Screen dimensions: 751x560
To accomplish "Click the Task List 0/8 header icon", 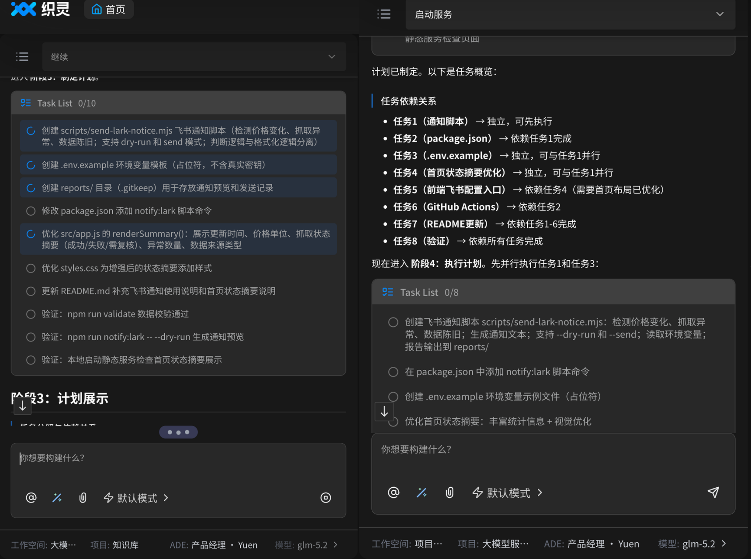I will tap(388, 292).
